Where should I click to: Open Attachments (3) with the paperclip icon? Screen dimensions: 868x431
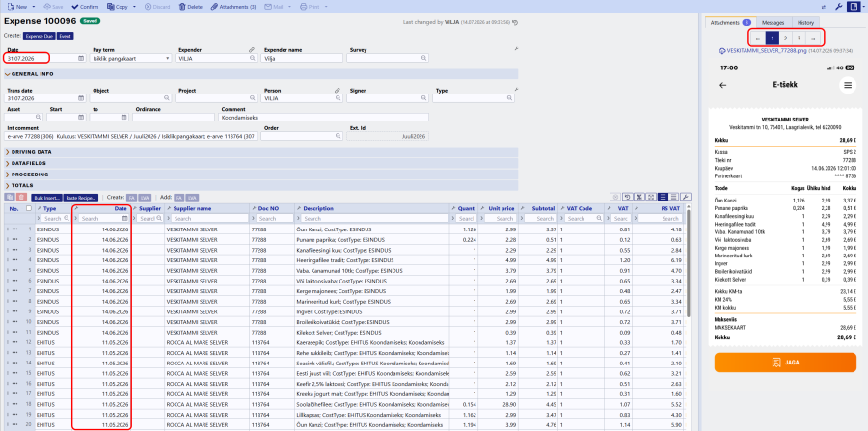tap(233, 7)
